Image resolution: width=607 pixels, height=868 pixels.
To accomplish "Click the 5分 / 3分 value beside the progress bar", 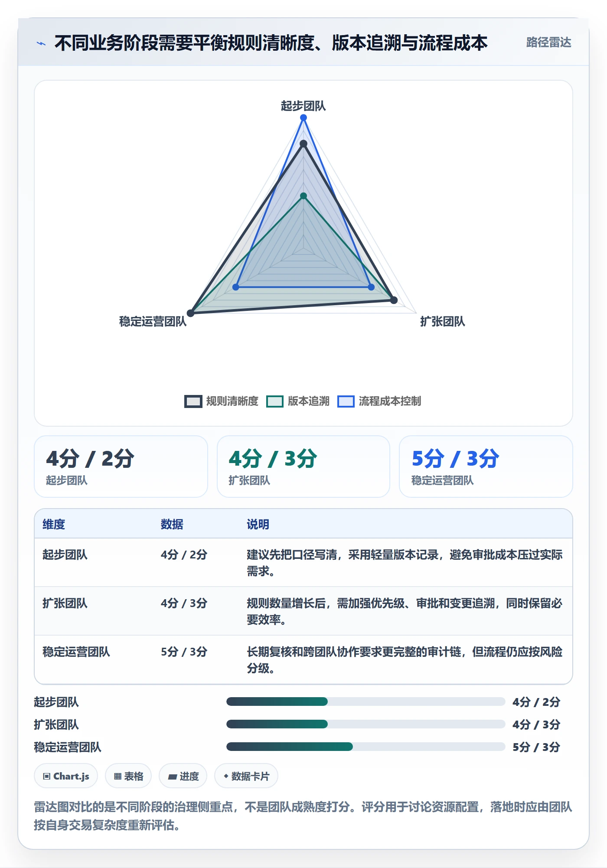I will 536,747.
